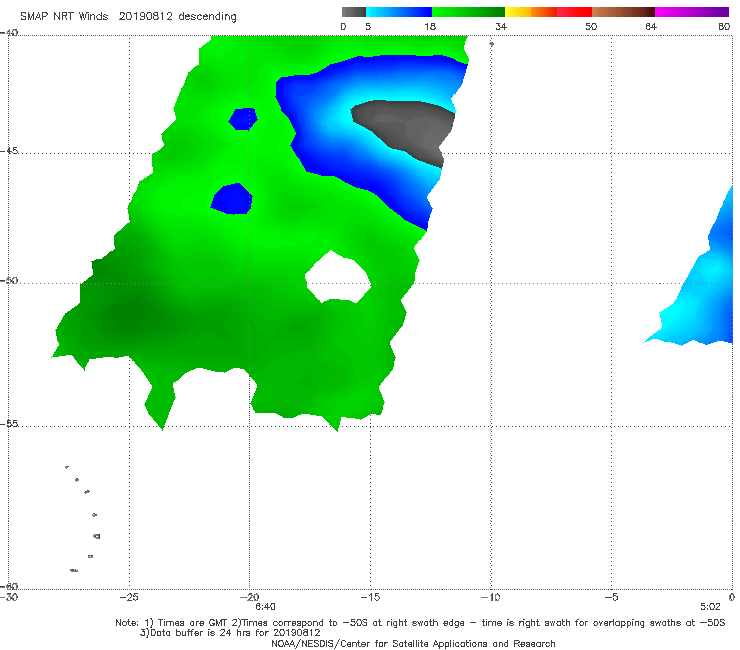Viewport: 740px width, 650px height.
Task: Click the color bar label '64'
Action: click(x=651, y=27)
